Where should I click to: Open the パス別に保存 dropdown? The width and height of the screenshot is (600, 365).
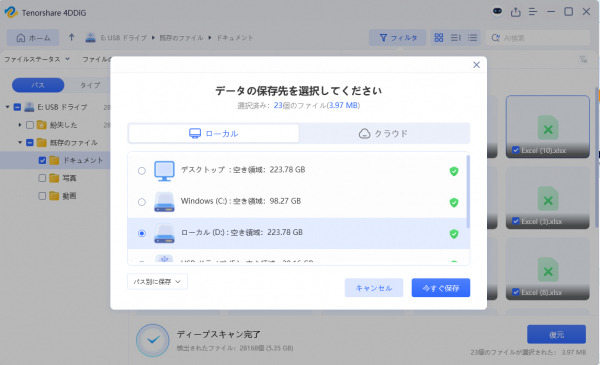click(x=157, y=282)
